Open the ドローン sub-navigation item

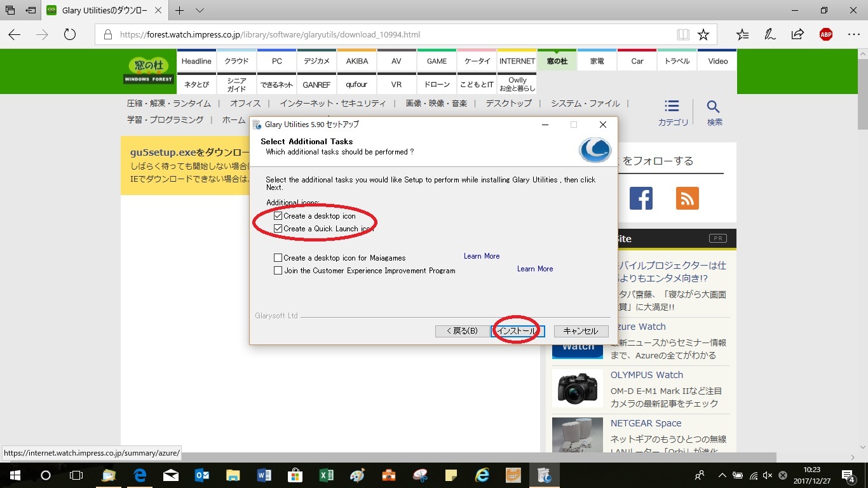tap(437, 84)
